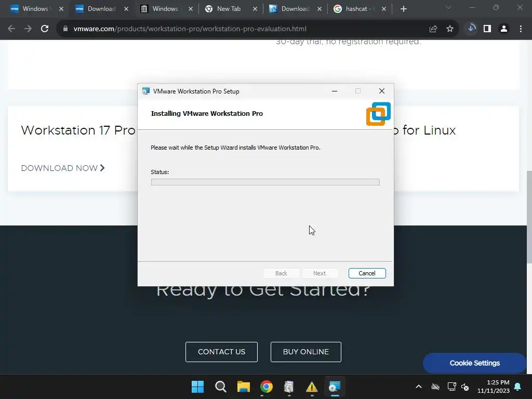Reload the current page
The height and width of the screenshot is (399, 532).
(45, 29)
